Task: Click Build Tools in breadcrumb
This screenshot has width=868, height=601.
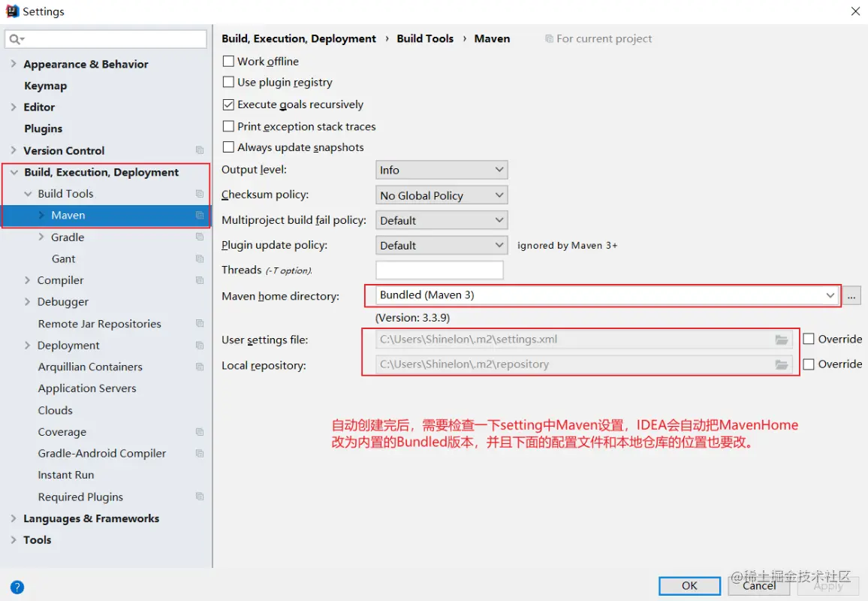Action: coord(425,39)
